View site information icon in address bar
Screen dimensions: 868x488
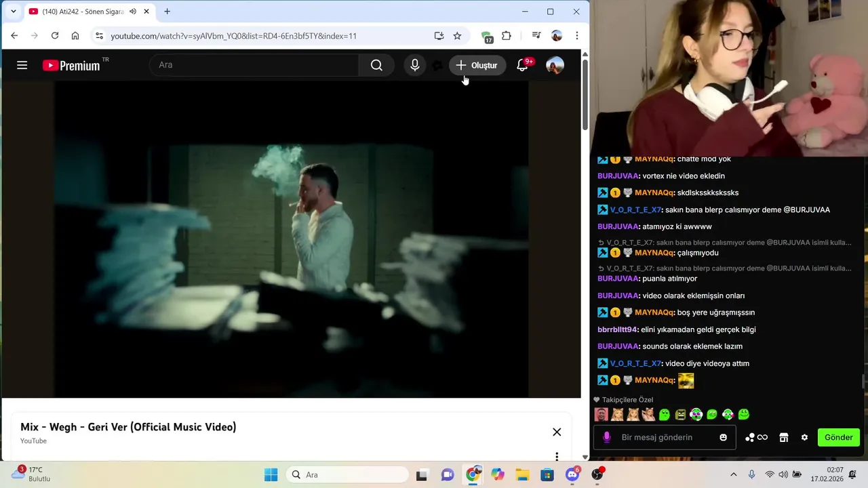pos(99,36)
